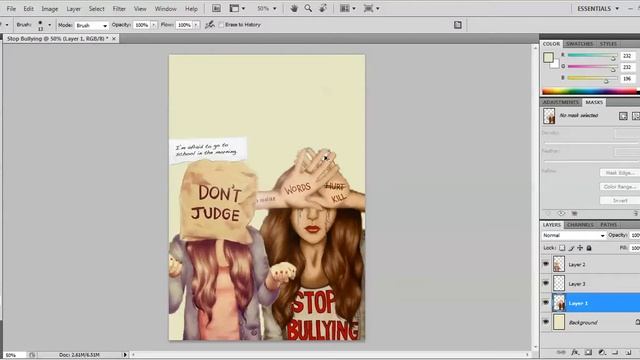Viewport: 640px width, 360px height.
Task: Toggle mask visibility eye icon in Masks panel
Action: coord(562,213)
